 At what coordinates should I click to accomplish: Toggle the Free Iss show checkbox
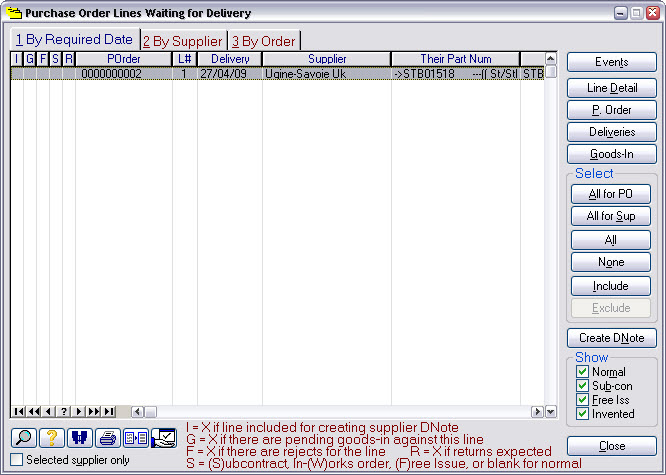click(582, 400)
